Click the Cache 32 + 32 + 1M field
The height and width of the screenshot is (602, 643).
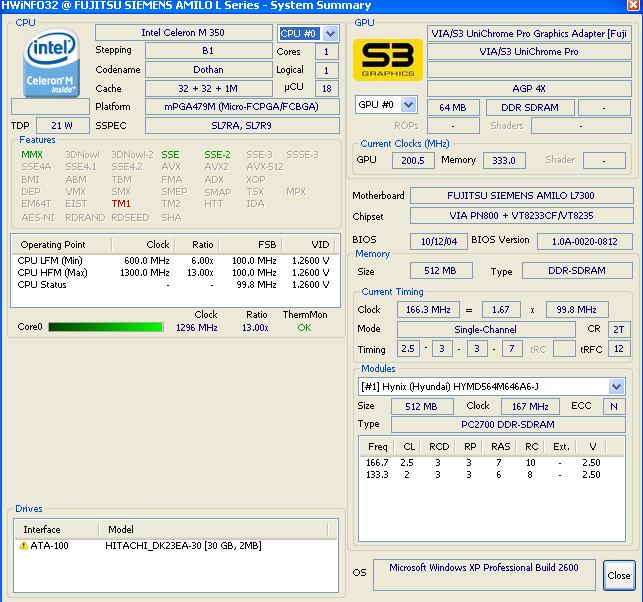[x=208, y=89]
